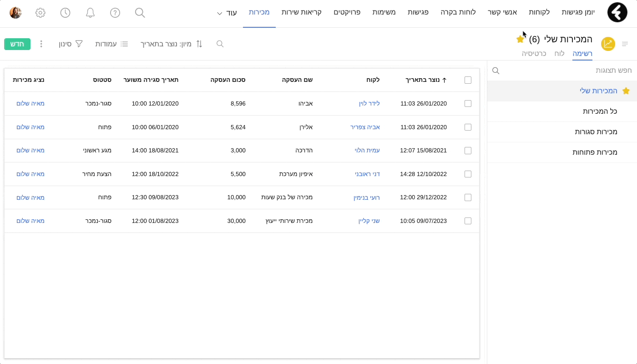Select the מכירות סגורות view in sidebar

coord(562,132)
